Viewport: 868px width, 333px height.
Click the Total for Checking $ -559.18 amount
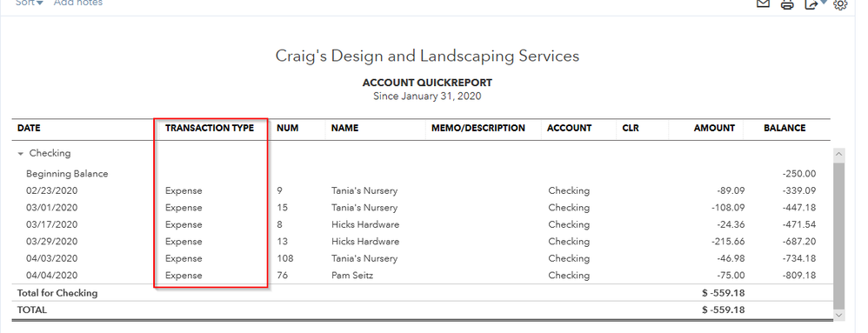click(724, 293)
